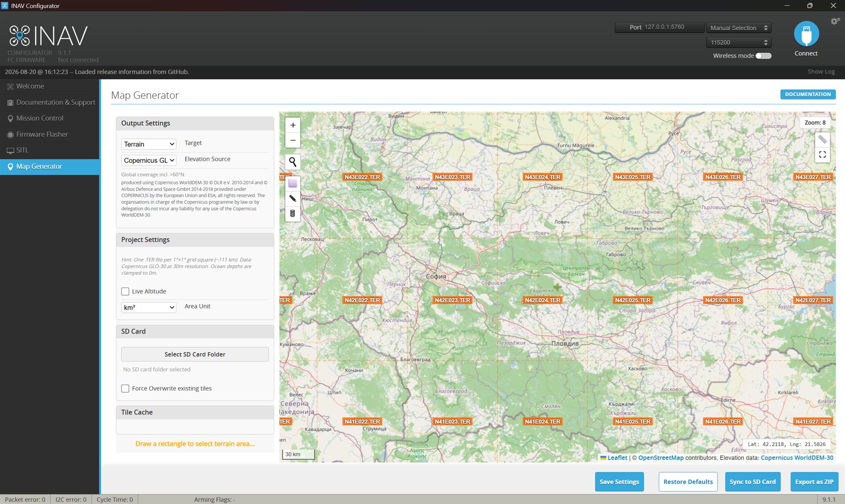Toggle the Wireless mode switch

click(x=764, y=56)
